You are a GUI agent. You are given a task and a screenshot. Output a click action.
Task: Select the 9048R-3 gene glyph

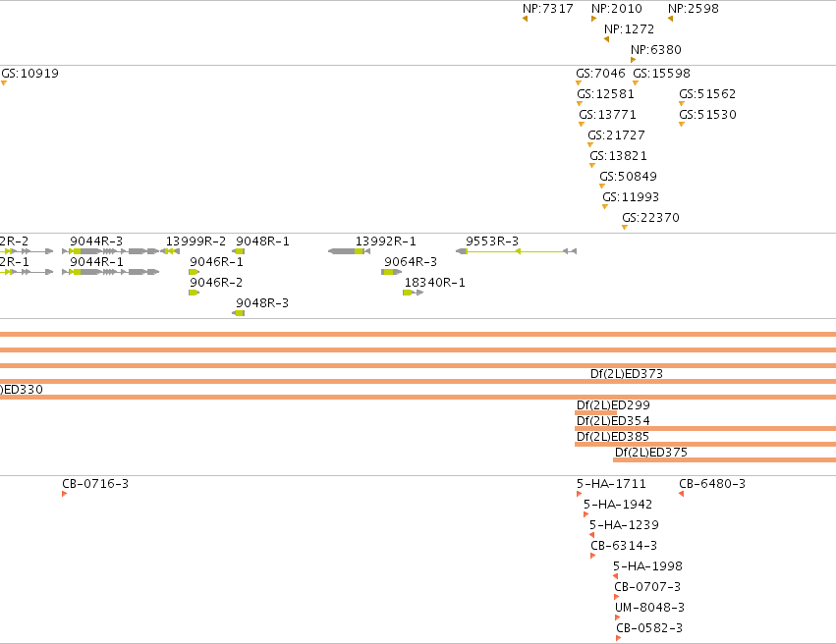(239, 313)
